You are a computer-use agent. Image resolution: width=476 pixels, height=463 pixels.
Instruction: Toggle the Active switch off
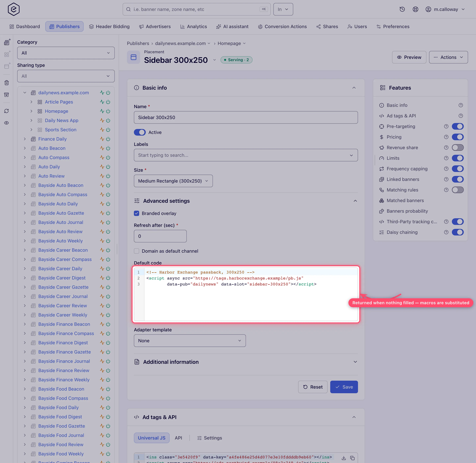click(x=140, y=132)
